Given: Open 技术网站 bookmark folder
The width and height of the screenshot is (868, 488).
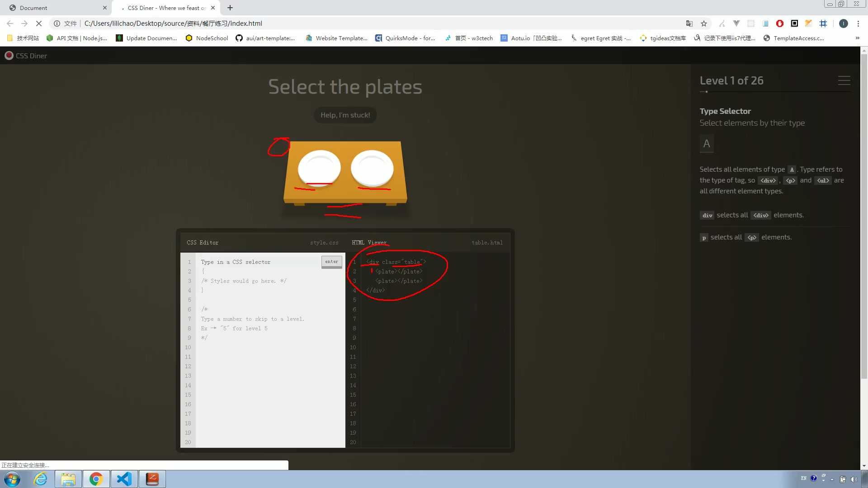Looking at the screenshot, I should [23, 38].
